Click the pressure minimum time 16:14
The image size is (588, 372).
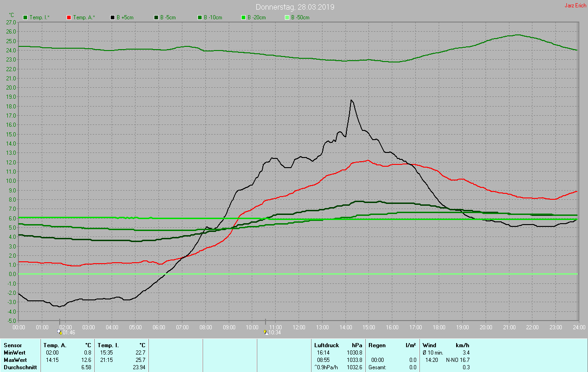[323, 352]
